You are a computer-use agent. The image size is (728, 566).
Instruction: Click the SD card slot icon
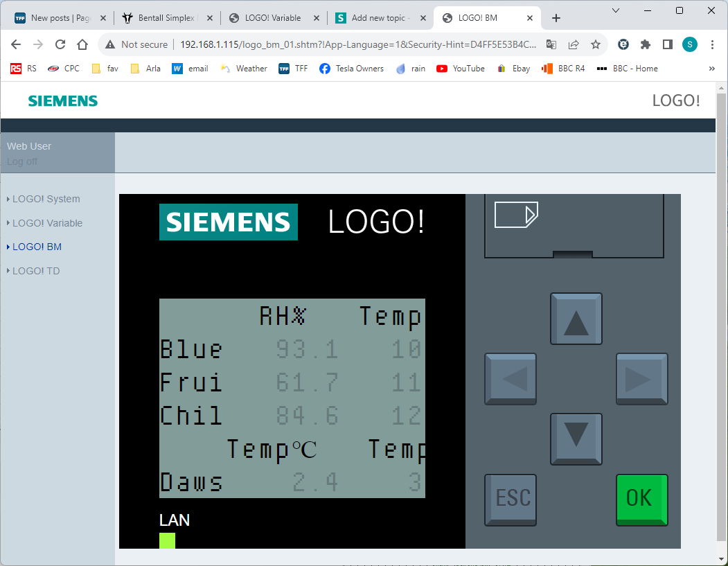coord(516,215)
